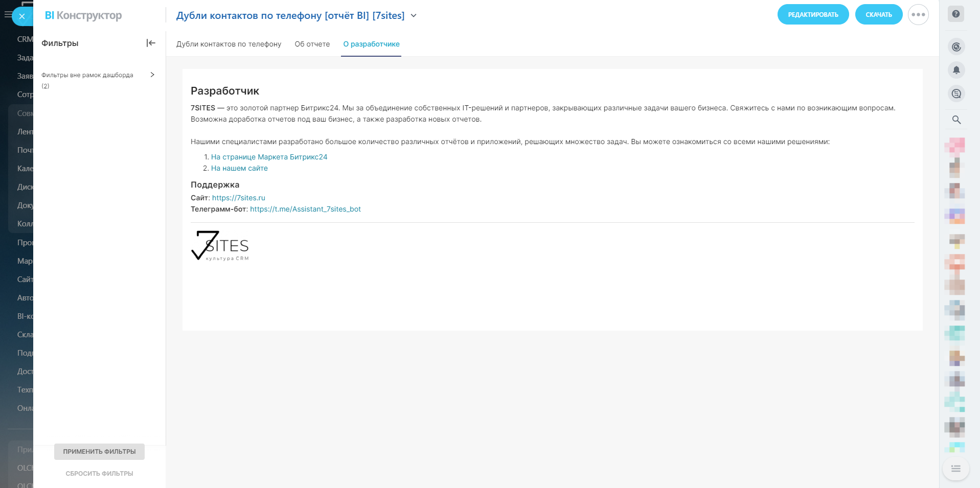Open the Copilot assistant icon in right sidebar
The width and height of the screenshot is (980, 488).
pos(956,47)
